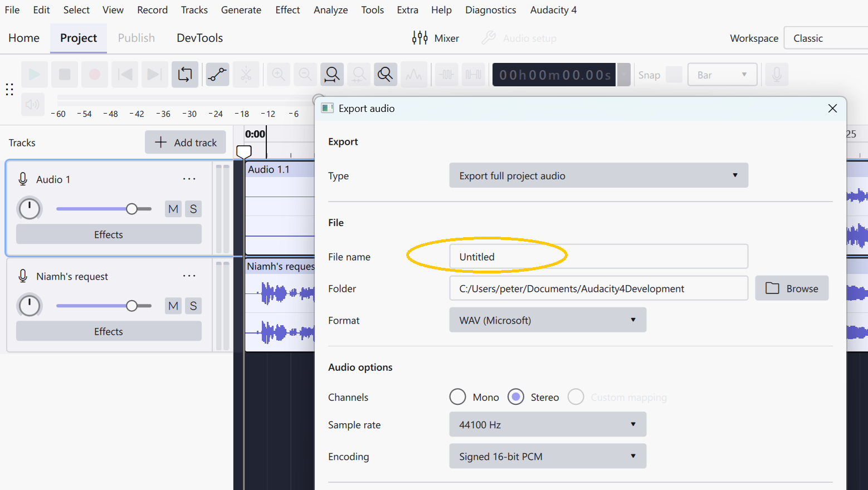Expand the export Type dropdown
Screen dimensions: 868x490
(598, 176)
